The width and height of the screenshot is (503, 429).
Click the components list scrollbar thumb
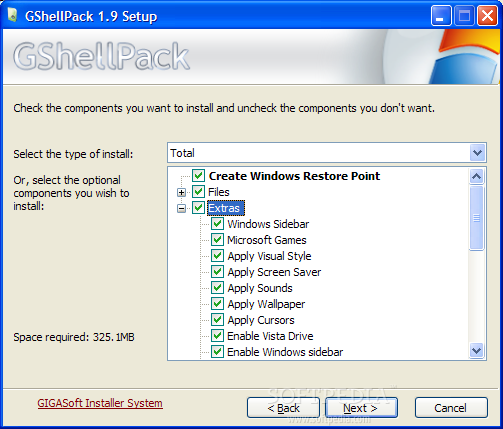pos(476,218)
